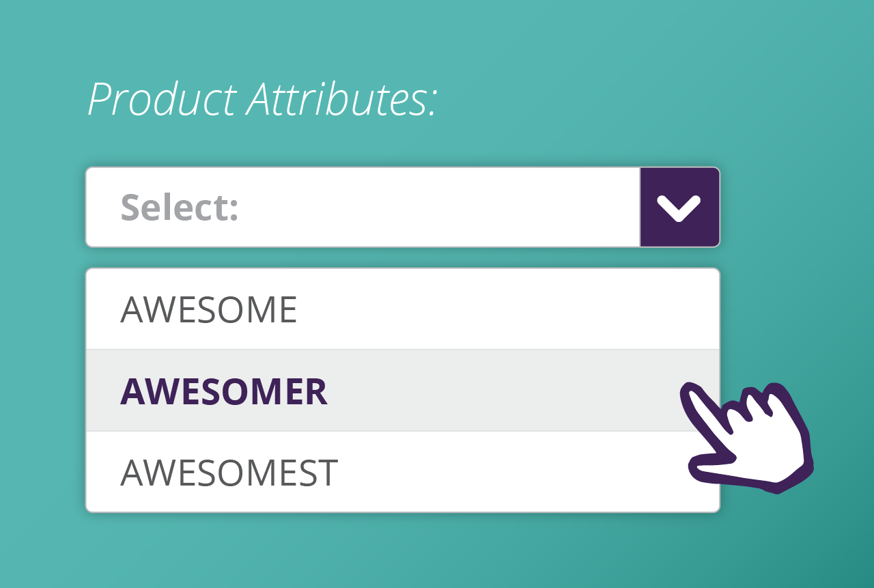Click the bold purple AWESOMER text
This screenshot has width=874, height=588.
pyautogui.click(x=224, y=391)
